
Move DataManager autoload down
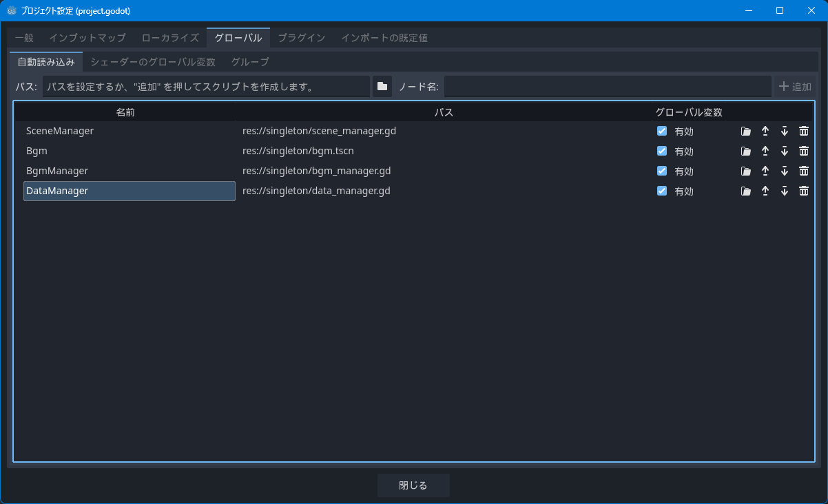click(784, 191)
